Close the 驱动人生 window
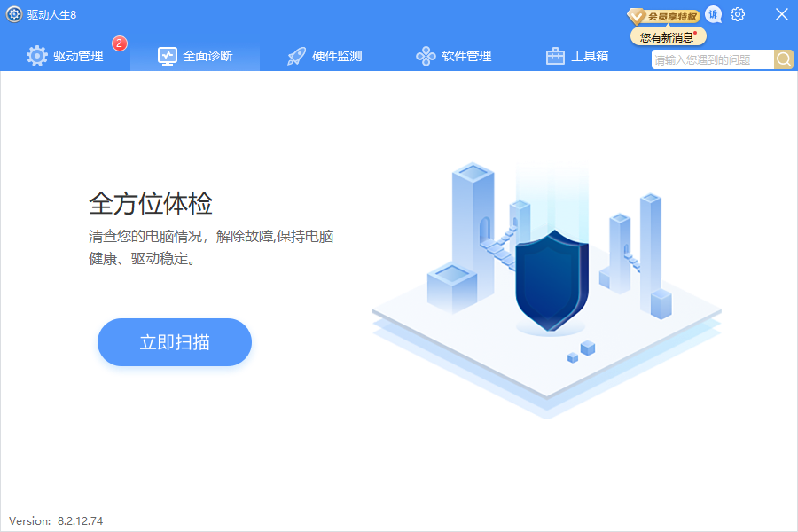 pos(781,14)
